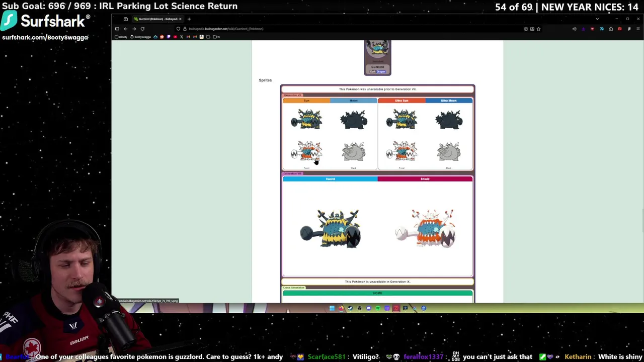644x362 pixels.
Task: Open the Ultra Moon shiny back sprite
Action: [x=449, y=152]
